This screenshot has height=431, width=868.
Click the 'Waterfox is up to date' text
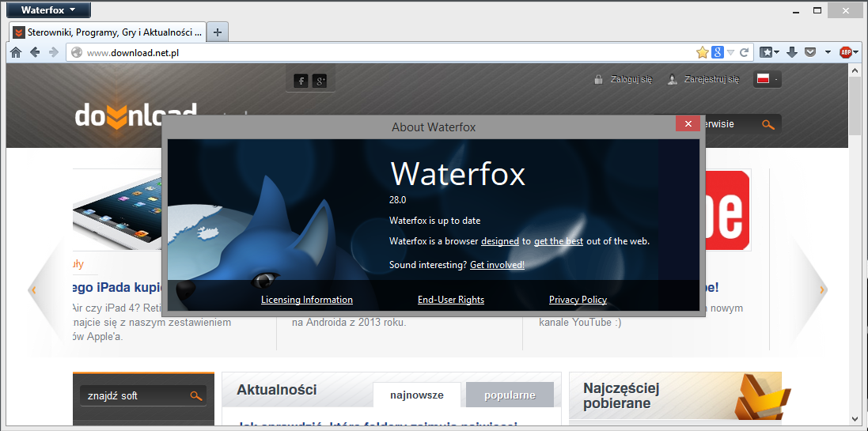[x=434, y=221]
